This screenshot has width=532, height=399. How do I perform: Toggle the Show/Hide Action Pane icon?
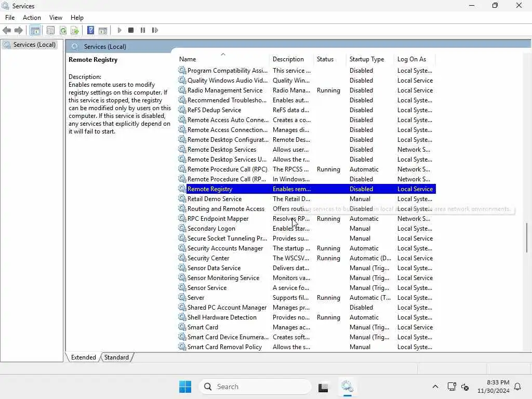pos(103,30)
